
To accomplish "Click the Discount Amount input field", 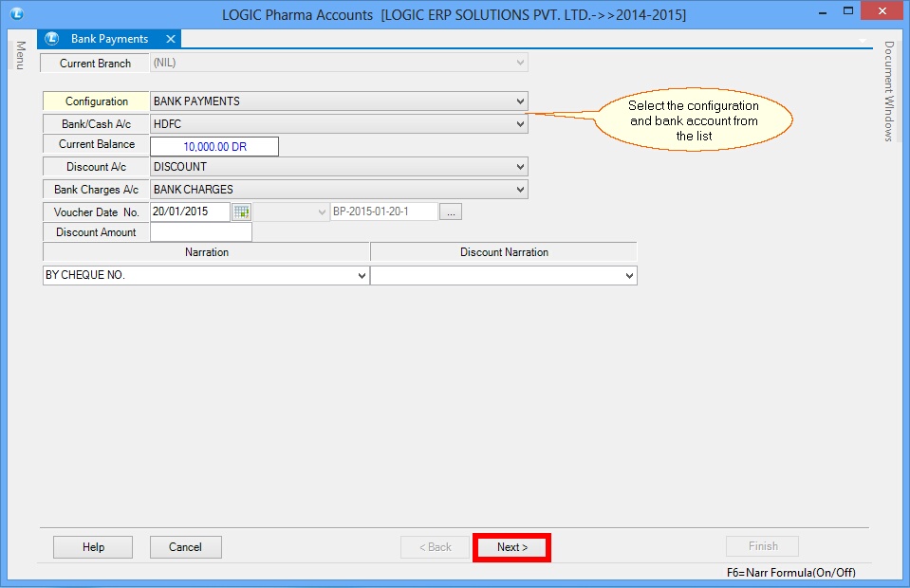I will [x=201, y=232].
